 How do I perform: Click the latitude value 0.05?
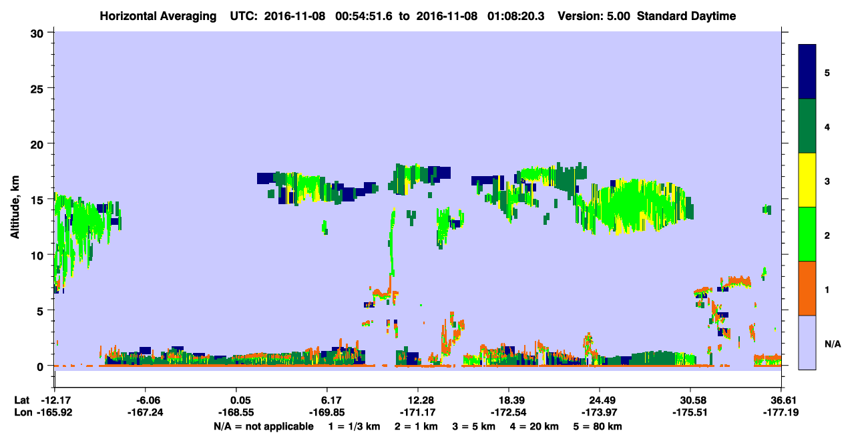[x=239, y=400]
